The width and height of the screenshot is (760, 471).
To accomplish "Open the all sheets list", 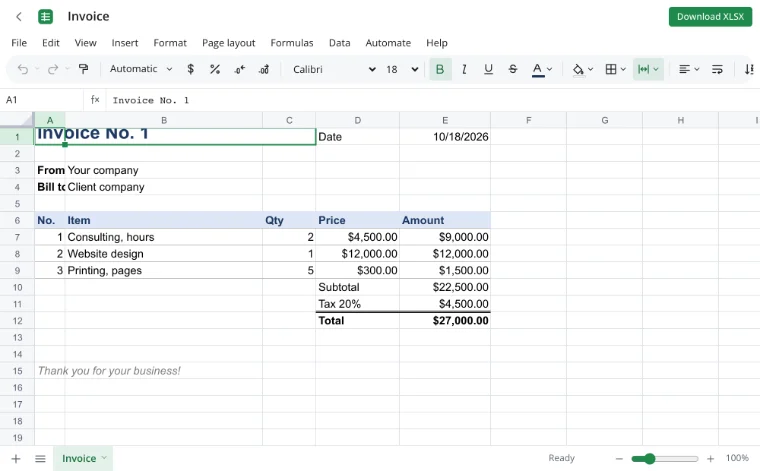I will point(40,458).
